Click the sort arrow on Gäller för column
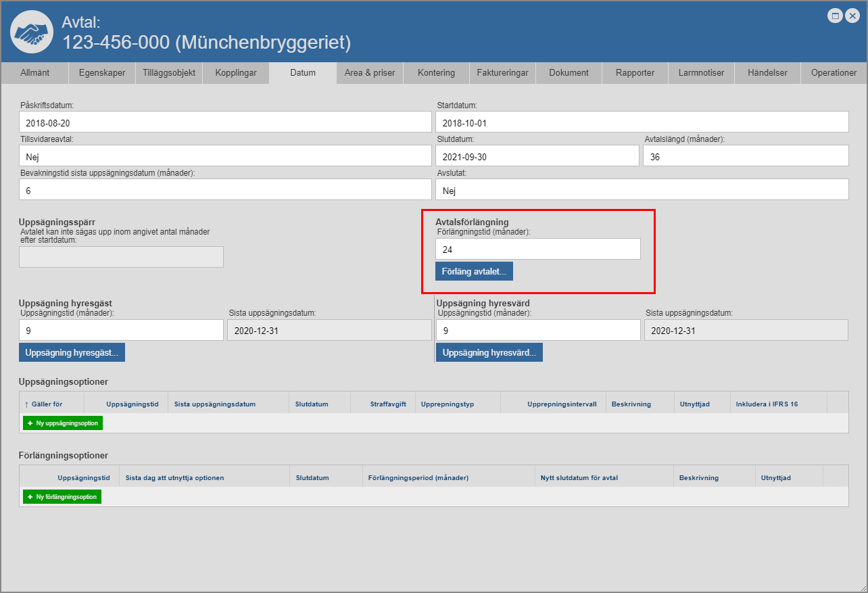Screen dimensions: 868x593 coord(26,404)
